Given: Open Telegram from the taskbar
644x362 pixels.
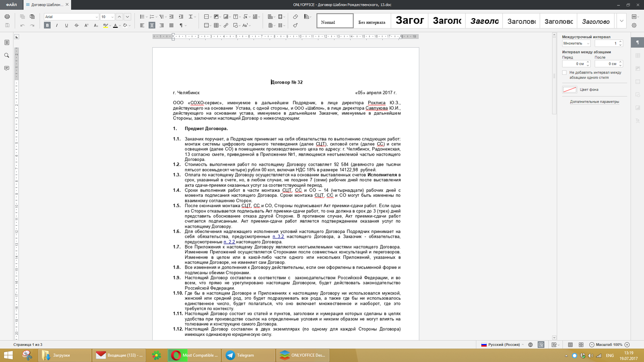Looking at the screenshot, I should [248, 355].
